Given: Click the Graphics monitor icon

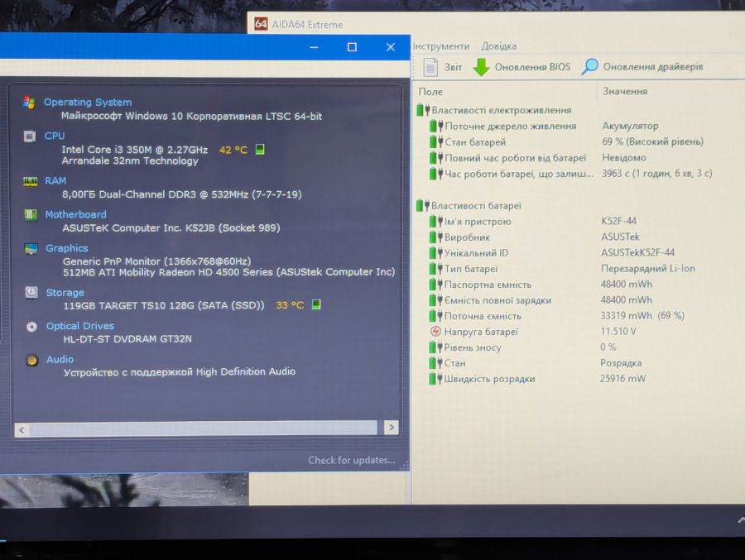Looking at the screenshot, I should click(31, 248).
